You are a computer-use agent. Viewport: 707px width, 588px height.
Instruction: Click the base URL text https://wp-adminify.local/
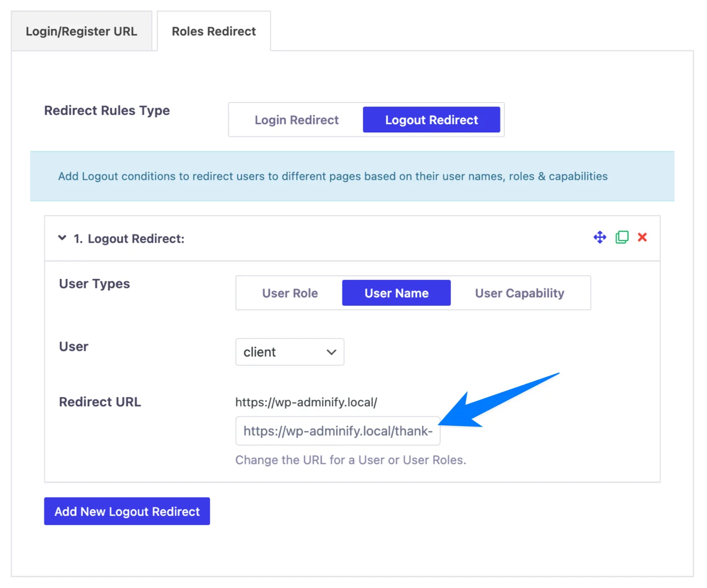(x=307, y=402)
